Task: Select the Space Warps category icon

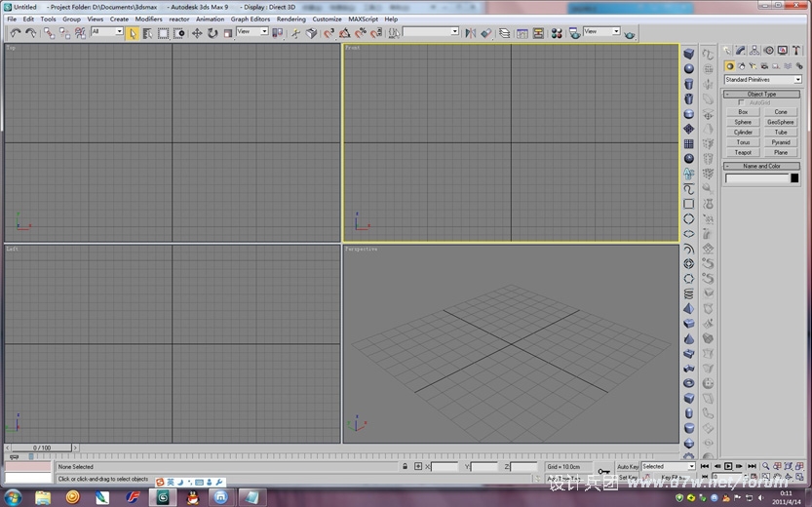Action: pyautogui.click(x=788, y=66)
